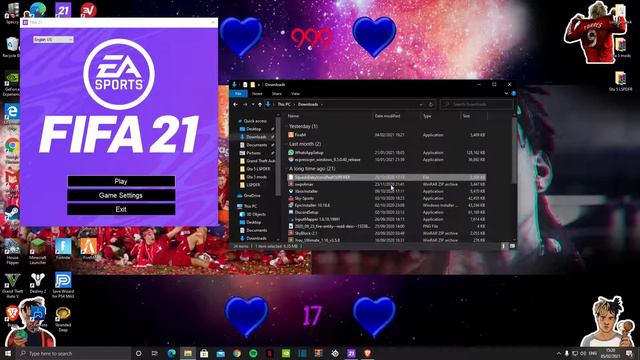Open the Steam desktop icon
This screenshot has width=640, height=360.
[x=12, y=215]
